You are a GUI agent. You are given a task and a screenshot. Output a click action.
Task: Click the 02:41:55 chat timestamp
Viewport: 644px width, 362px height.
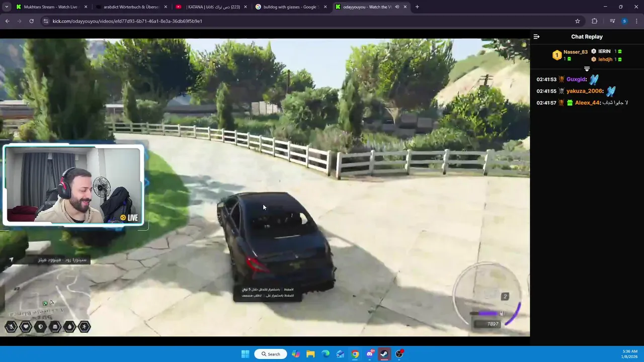[546, 91]
